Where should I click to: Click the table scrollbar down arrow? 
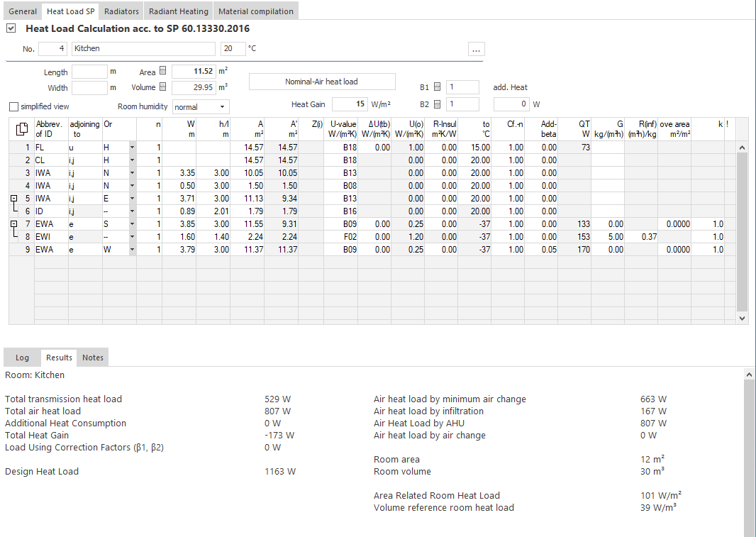tap(742, 319)
